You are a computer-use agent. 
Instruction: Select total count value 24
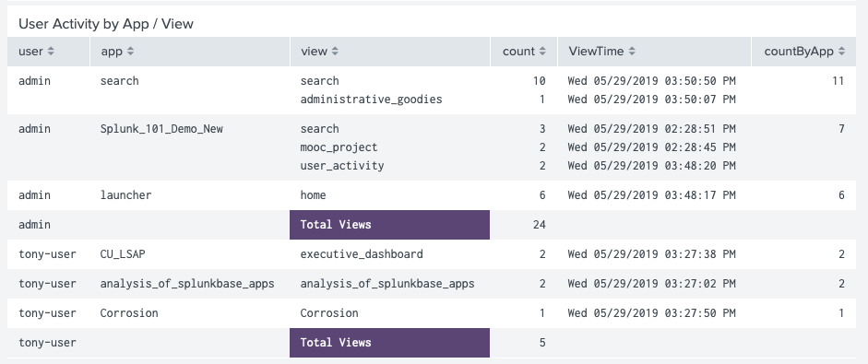[540, 225]
